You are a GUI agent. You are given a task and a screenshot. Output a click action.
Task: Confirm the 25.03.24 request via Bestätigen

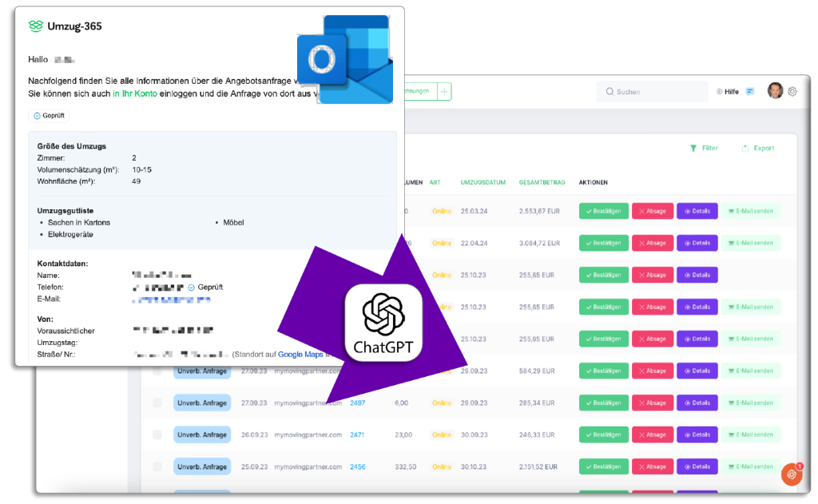coord(604,211)
